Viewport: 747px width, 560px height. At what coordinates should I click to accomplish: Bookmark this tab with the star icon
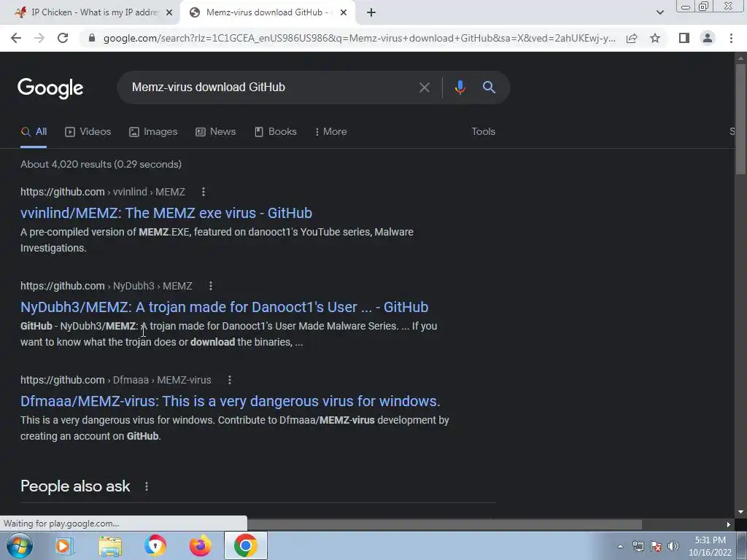655,38
